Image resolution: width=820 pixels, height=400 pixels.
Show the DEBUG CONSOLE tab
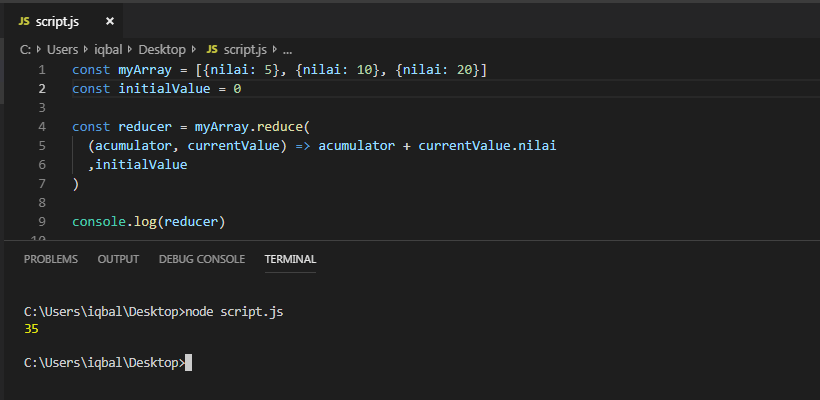[201, 259]
